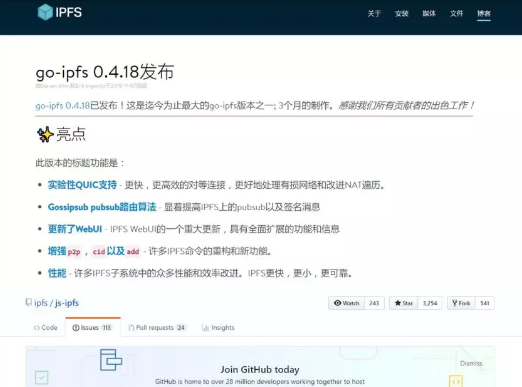
Task: Open the 243 watchers count
Action: pyautogui.click(x=374, y=303)
